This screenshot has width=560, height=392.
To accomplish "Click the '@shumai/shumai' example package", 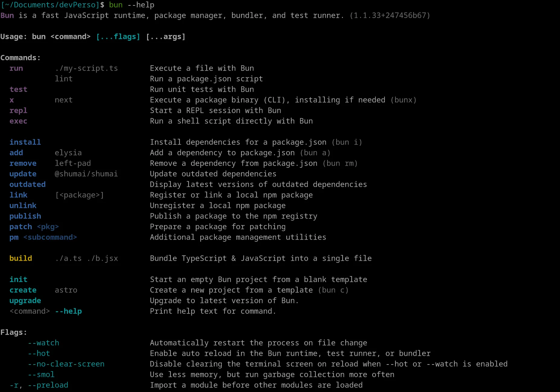I will pos(86,174).
